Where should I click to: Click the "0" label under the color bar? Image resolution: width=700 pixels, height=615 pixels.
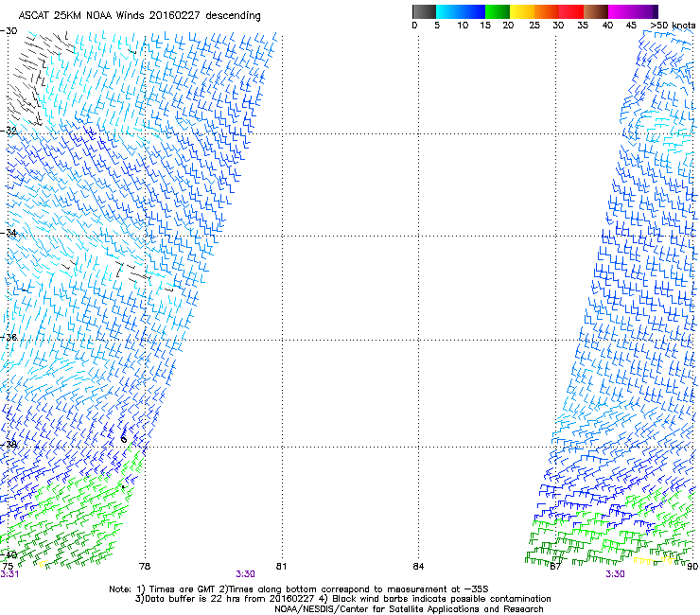click(414, 26)
